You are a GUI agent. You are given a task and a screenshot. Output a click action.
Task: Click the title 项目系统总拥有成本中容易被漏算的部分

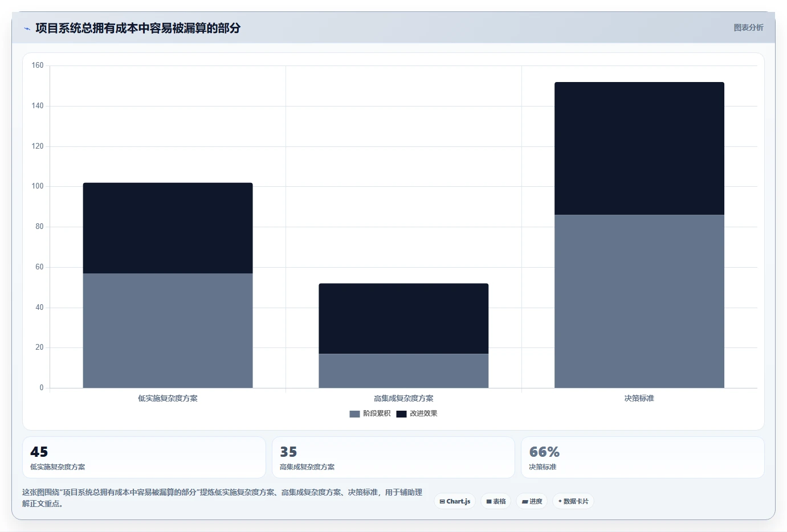[x=138, y=28]
